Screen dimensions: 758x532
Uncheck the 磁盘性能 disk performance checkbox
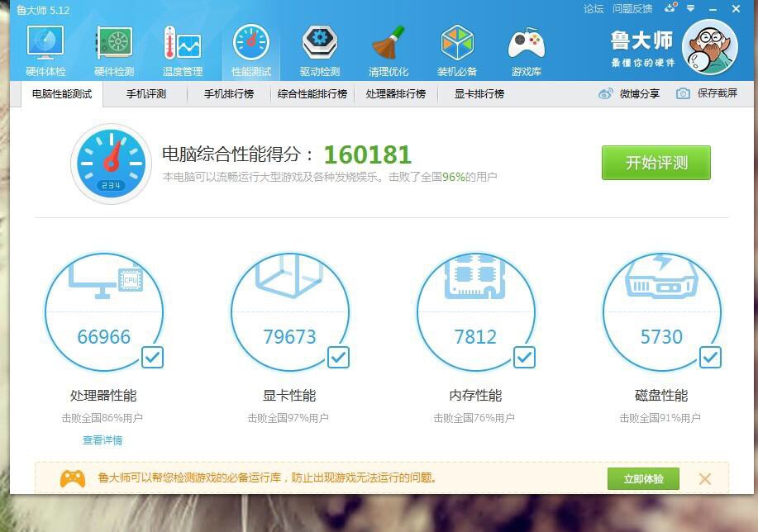711,357
